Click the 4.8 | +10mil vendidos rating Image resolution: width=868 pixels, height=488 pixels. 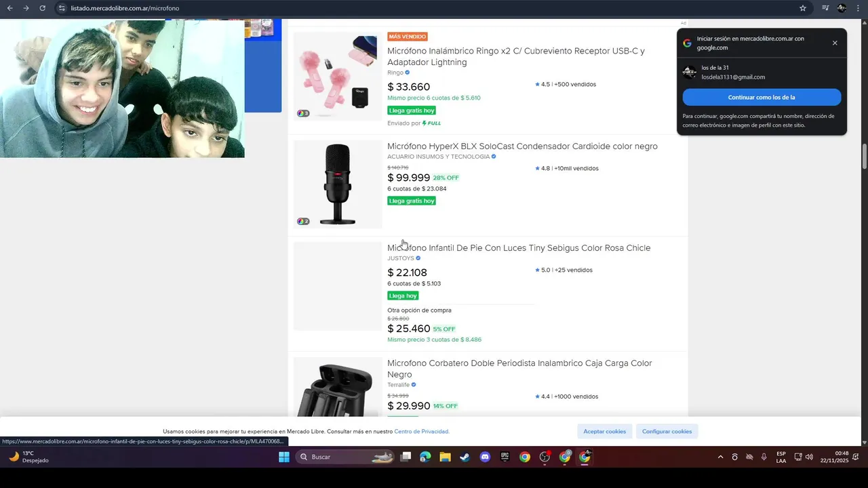click(567, 168)
